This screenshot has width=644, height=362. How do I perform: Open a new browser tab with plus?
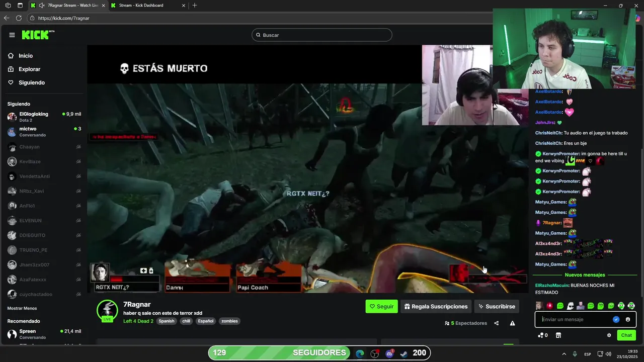[195, 6]
